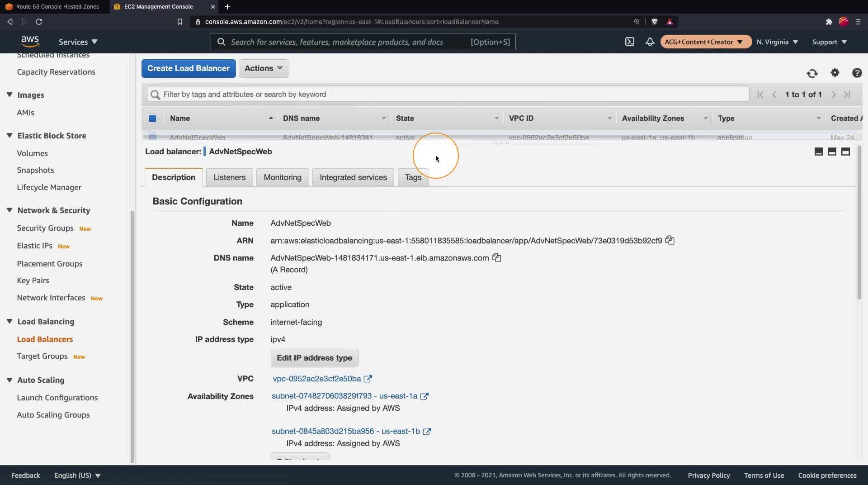The image size is (868, 485).
Task: Switch to the Tags tab
Action: [413, 177]
